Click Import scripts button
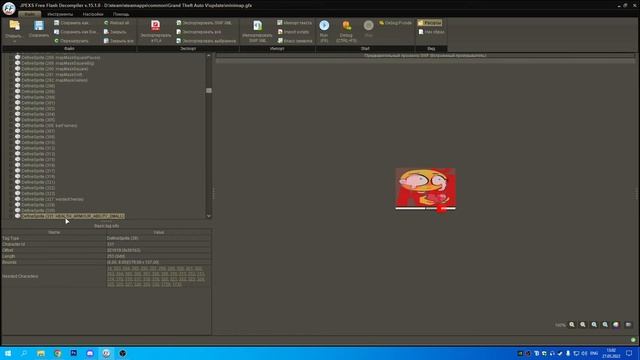The height and width of the screenshot is (360, 640). (293, 32)
